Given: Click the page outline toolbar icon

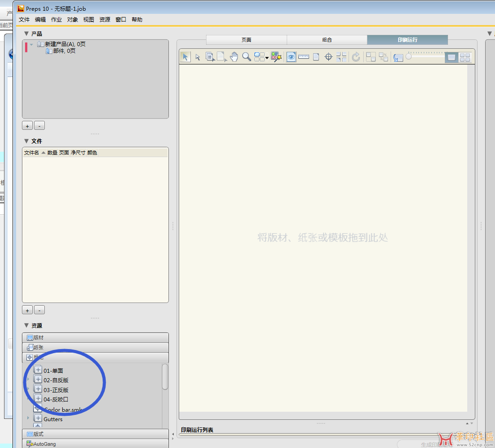Looking at the screenshot, I should tap(316, 57).
